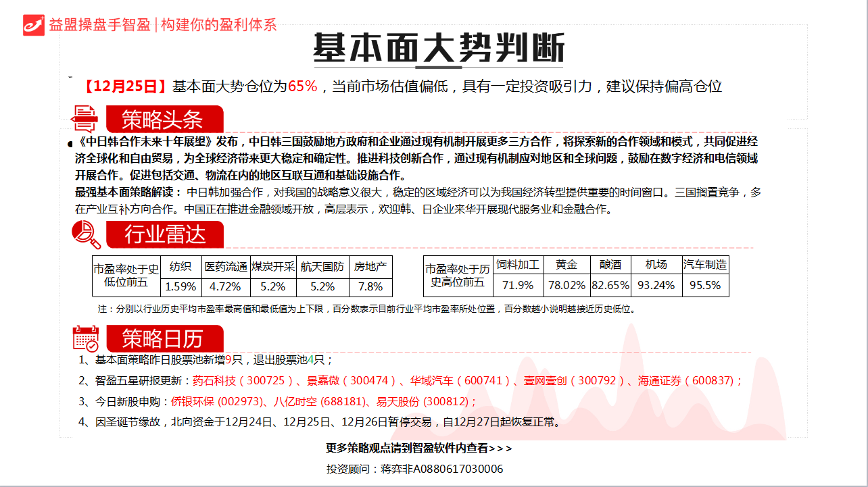Select the 行业雷达 red header banner

164,234
